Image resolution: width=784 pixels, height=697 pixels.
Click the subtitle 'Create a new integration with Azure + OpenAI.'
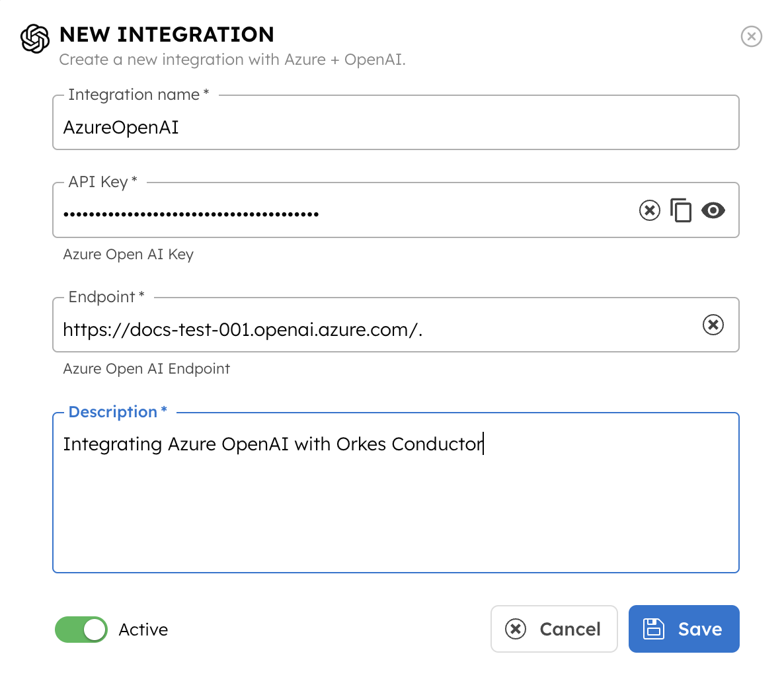[232, 60]
